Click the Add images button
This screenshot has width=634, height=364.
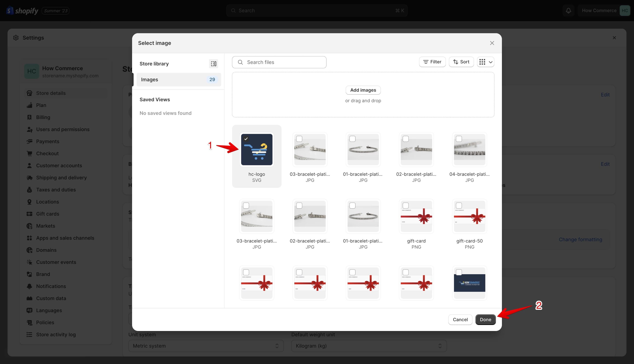point(363,90)
